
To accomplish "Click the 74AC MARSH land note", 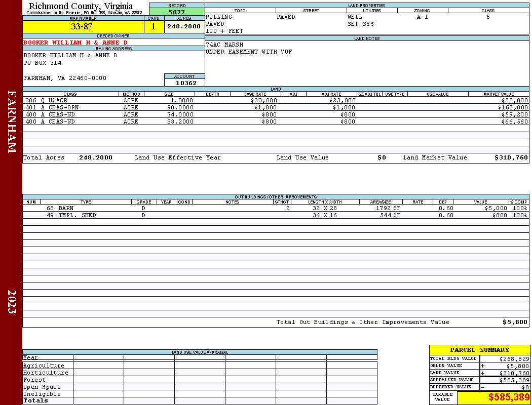I will click(224, 45).
